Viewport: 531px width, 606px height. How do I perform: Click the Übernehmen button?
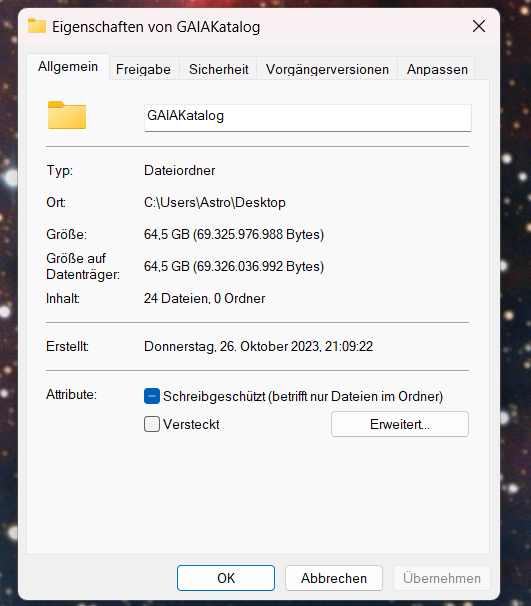442,578
